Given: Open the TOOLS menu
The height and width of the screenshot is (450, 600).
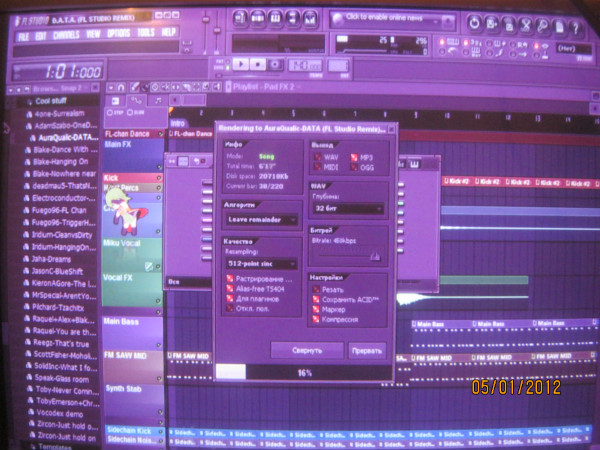Looking at the screenshot, I should [x=146, y=33].
